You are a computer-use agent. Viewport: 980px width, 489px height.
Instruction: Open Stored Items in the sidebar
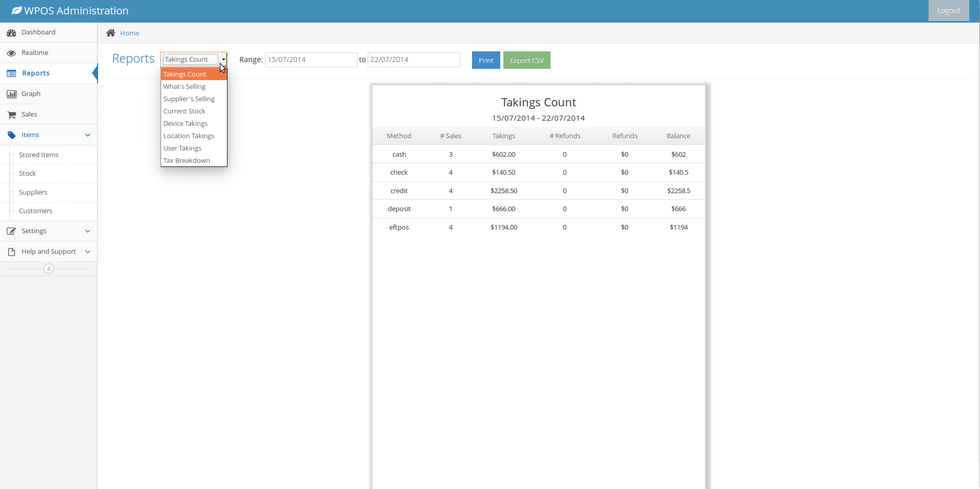[39, 155]
